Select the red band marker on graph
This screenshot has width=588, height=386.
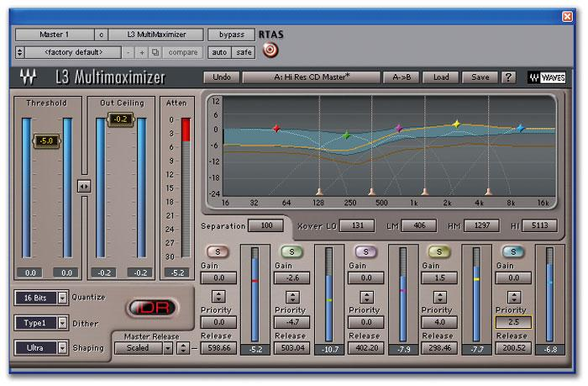tap(276, 129)
